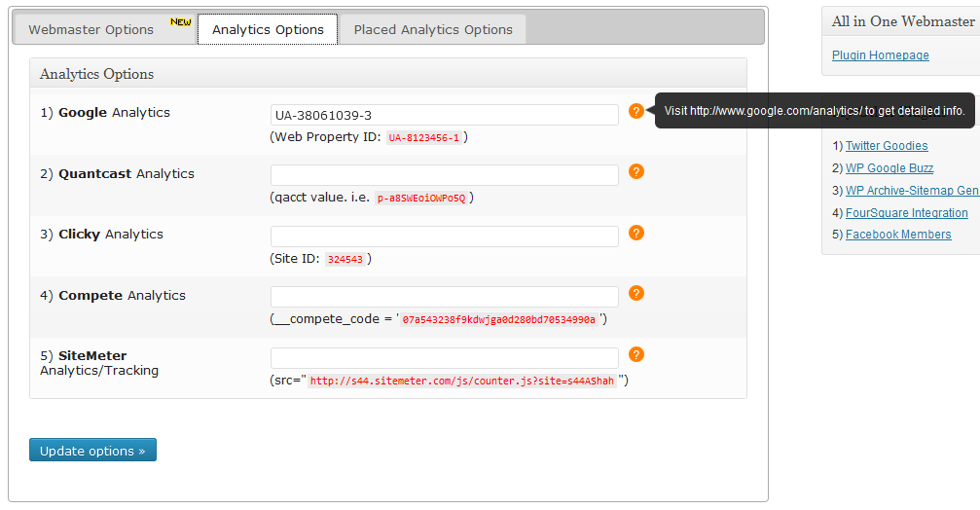Click the Quantcast Analytics help icon
The width and height of the screenshot is (980, 510).
coord(636,172)
